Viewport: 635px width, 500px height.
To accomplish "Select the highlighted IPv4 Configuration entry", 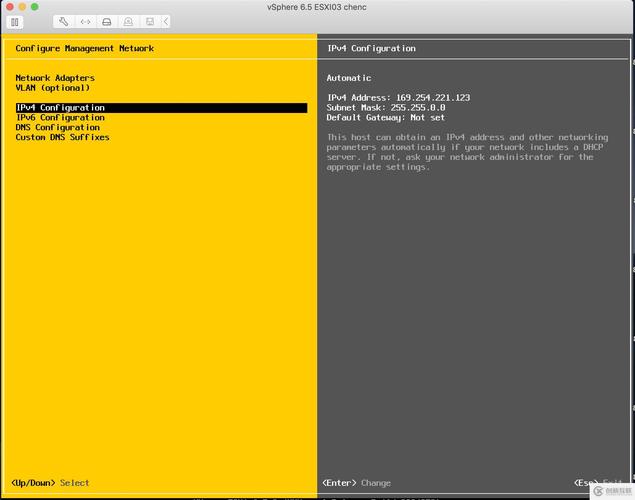I will tap(60, 108).
